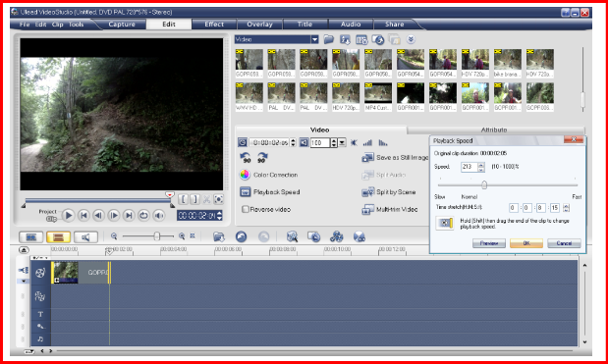Click Insert Media Files toolbar icon
The width and height of the screenshot is (608, 364).
[x=219, y=236]
